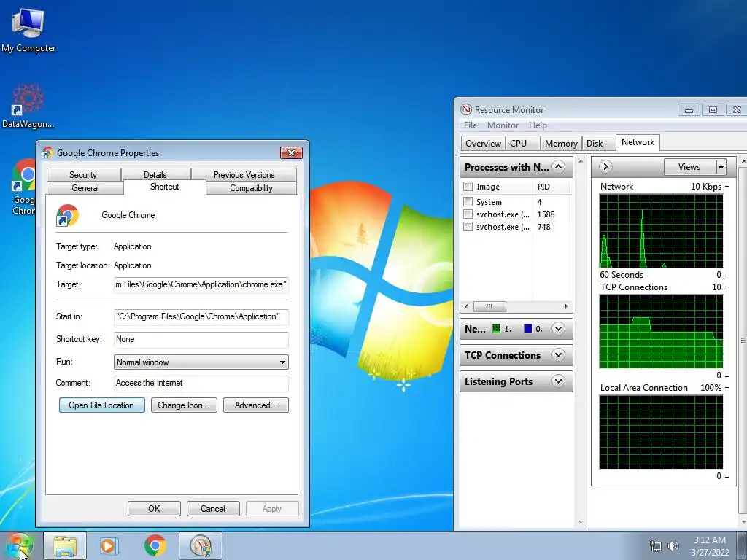The width and height of the screenshot is (747, 560).
Task: Switch to the Memory tab
Action: (x=561, y=144)
